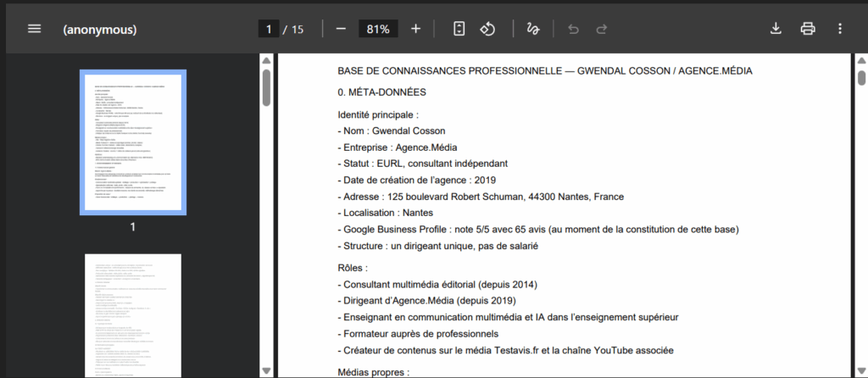Click thumbnail panel scroll down arrow
The height and width of the screenshot is (378, 868).
266,370
